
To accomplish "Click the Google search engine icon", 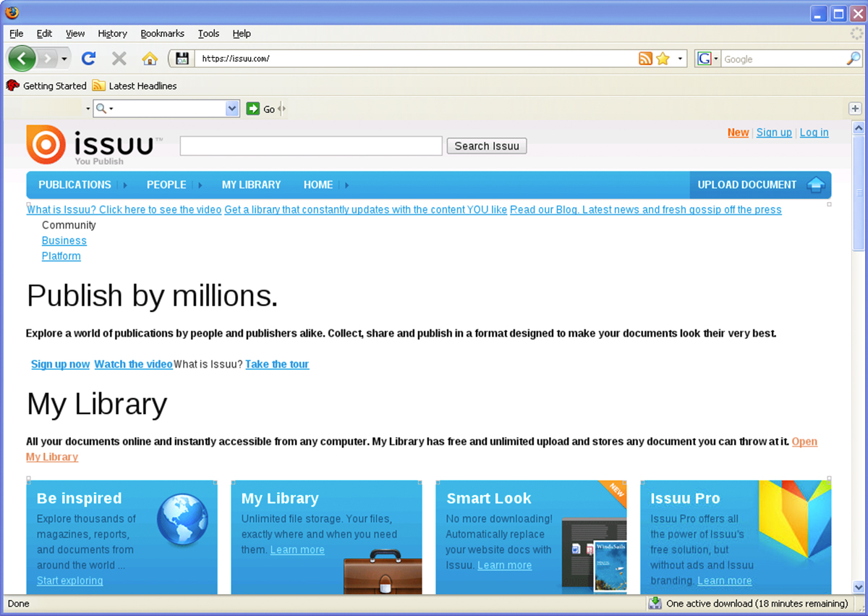I will pos(704,59).
